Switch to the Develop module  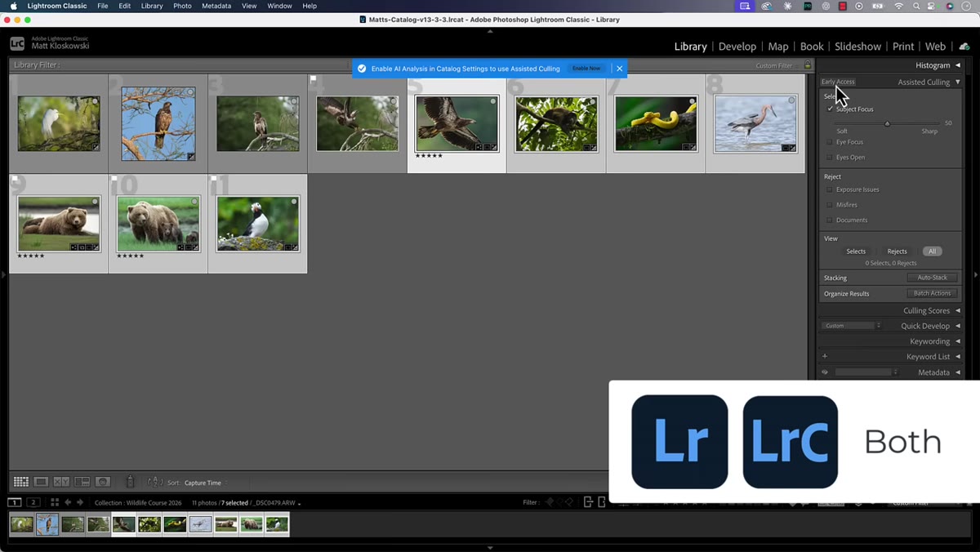pos(737,47)
